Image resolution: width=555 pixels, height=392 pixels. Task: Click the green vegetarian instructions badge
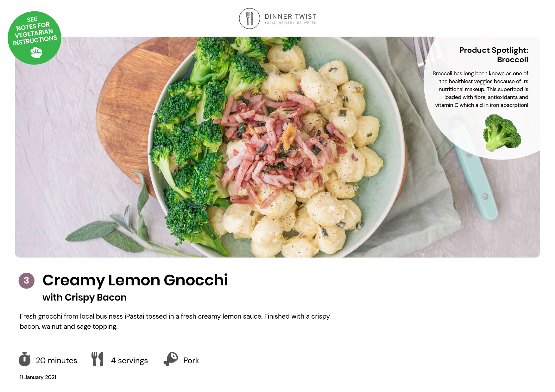coord(34,38)
